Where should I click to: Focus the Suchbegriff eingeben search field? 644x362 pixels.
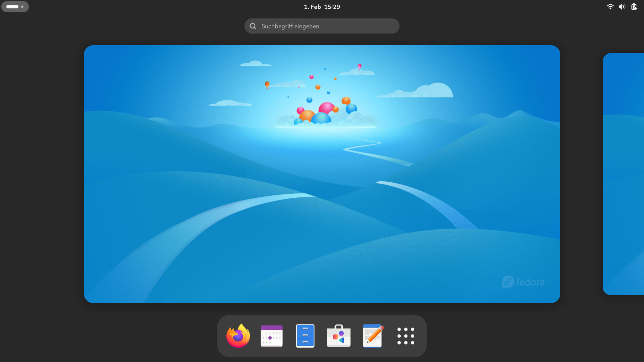pos(322,26)
